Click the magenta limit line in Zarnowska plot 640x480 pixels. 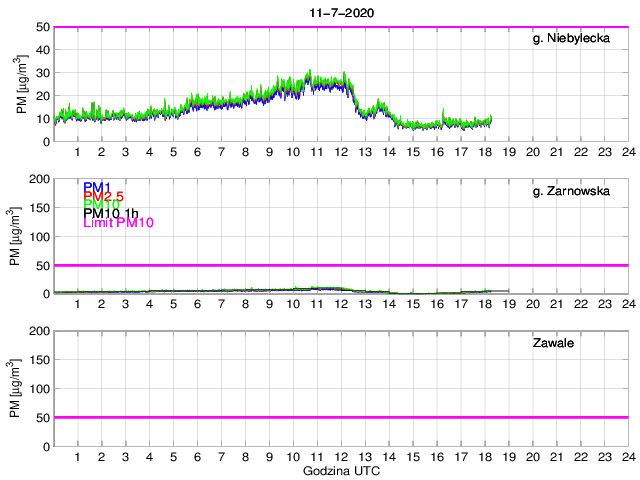[x=341, y=265]
